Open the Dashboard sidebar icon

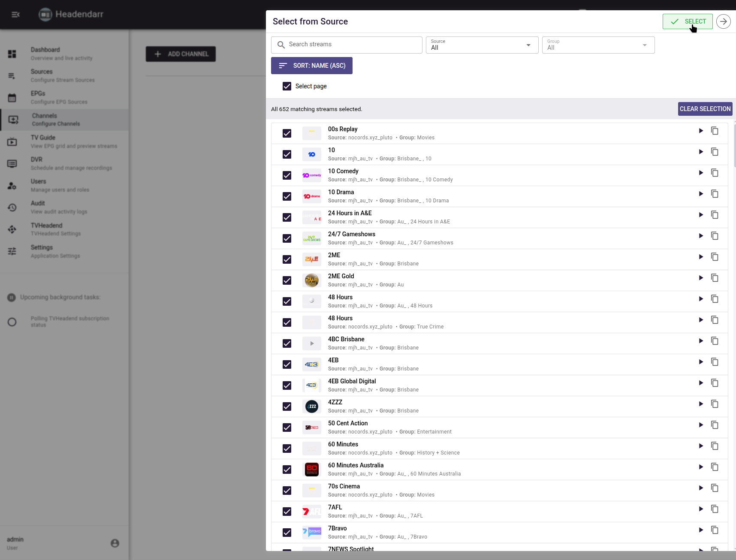coord(13,53)
